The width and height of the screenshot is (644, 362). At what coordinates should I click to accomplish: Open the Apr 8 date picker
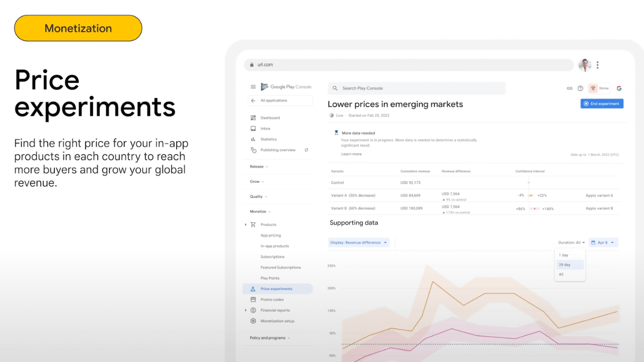(x=604, y=243)
